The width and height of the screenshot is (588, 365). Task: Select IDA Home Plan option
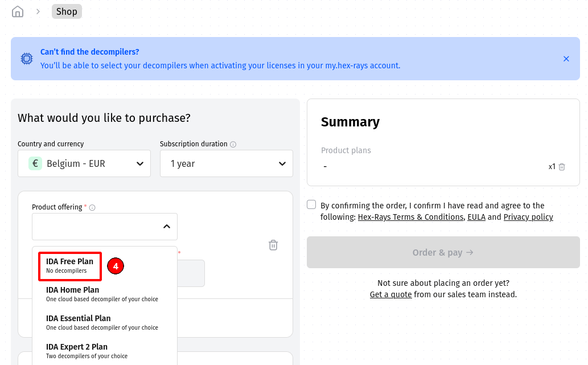[72, 294]
